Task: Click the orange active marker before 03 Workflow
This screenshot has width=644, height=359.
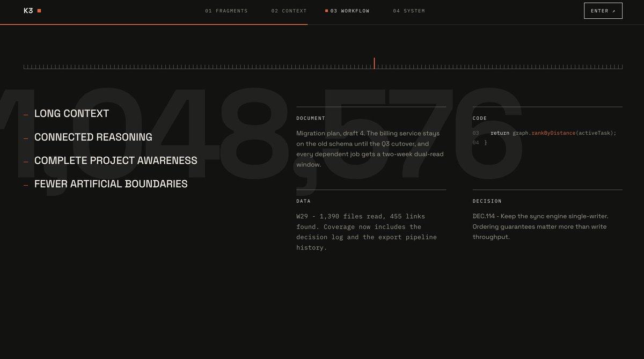Action: point(326,11)
